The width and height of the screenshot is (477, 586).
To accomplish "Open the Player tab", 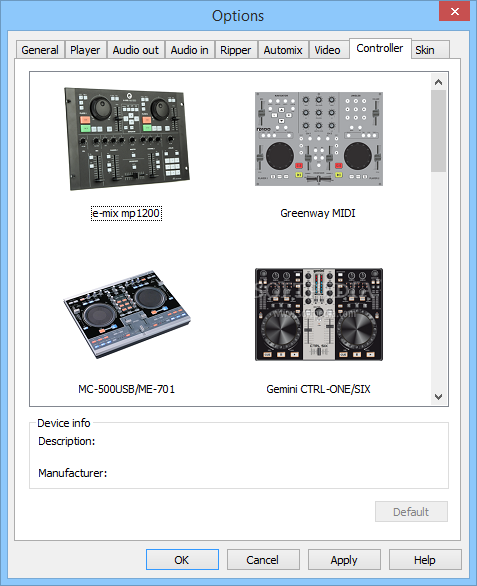I will pyautogui.click(x=85, y=50).
